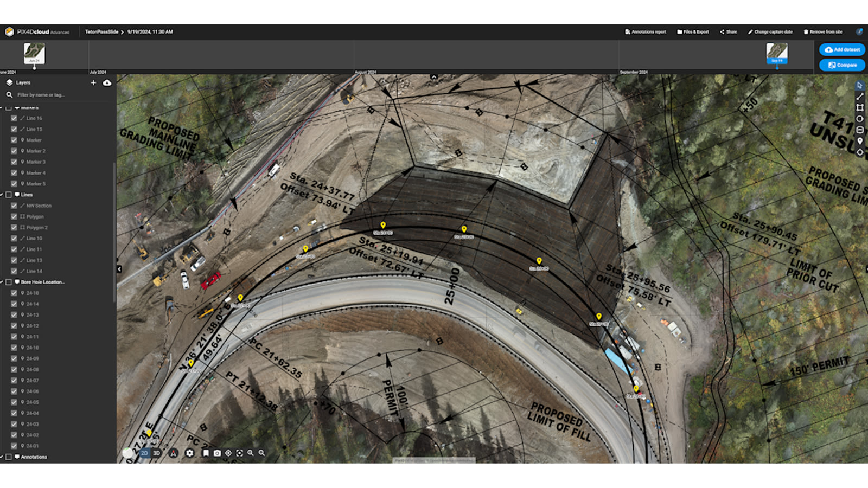Take a screenshot with the camera icon

(218, 452)
